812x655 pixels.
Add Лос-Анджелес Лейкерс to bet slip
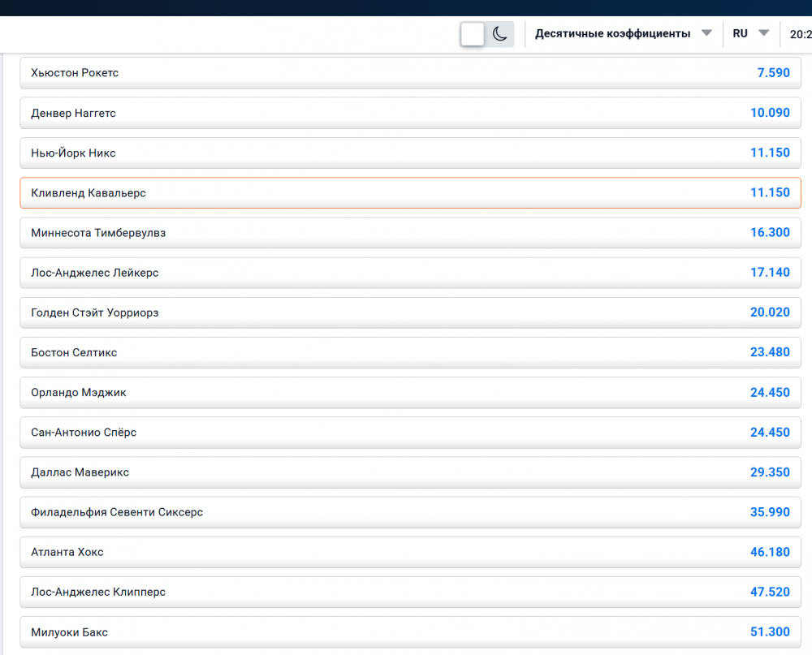(x=410, y=273)
